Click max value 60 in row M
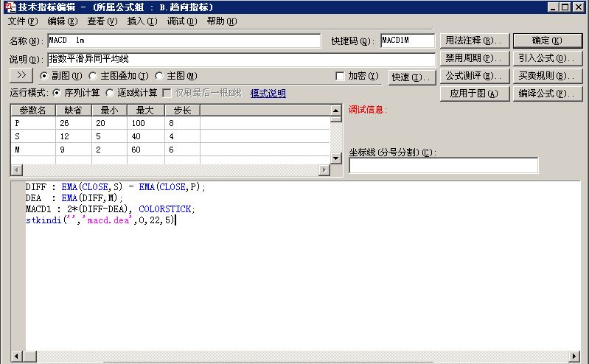 (146, 150)
